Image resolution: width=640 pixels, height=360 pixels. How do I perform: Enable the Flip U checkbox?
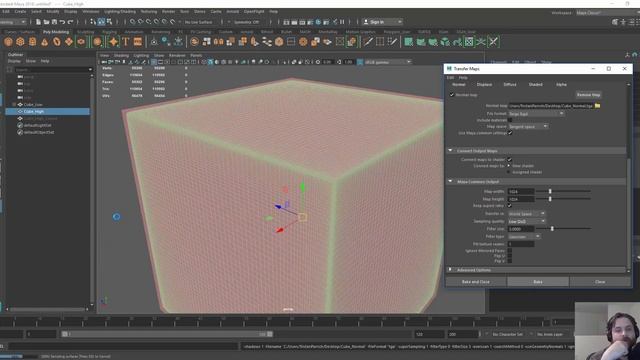pos(509,256)
